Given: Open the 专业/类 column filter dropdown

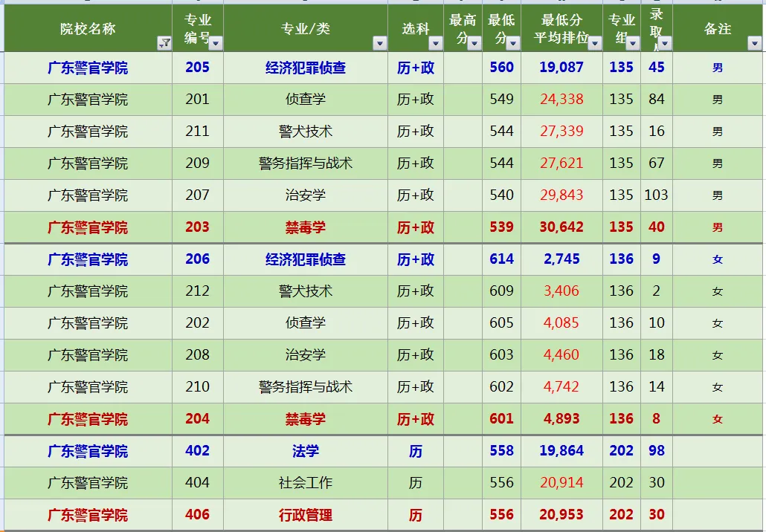Looking at the screenshot, I should click(379, 43).
